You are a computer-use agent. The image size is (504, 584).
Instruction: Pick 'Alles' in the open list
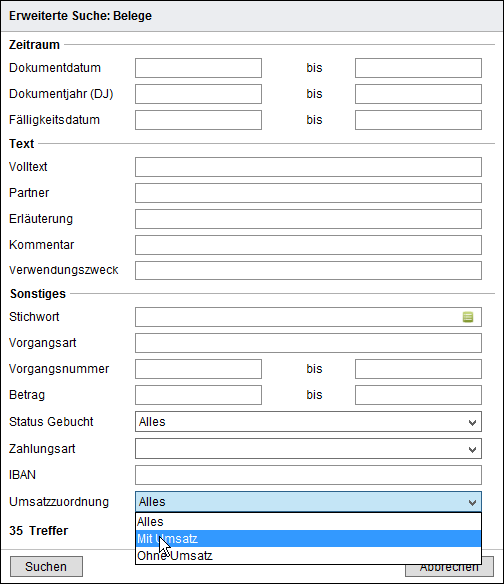point(308,522)
